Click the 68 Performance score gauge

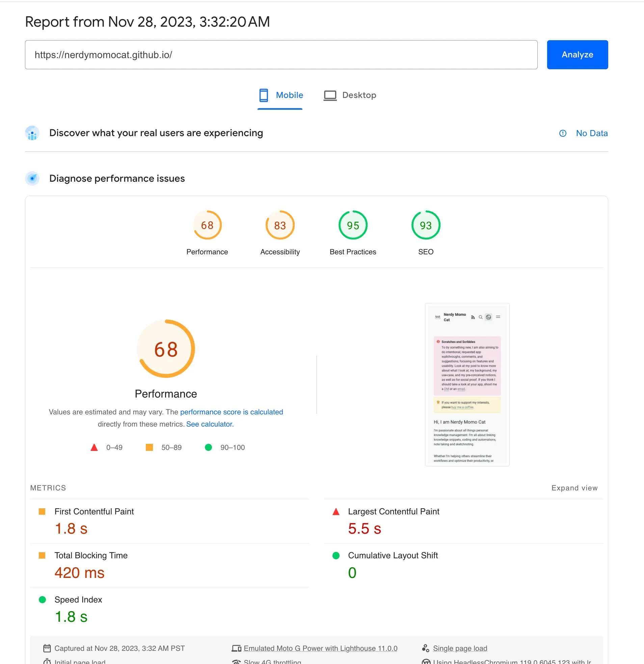(x=207, y=225)
